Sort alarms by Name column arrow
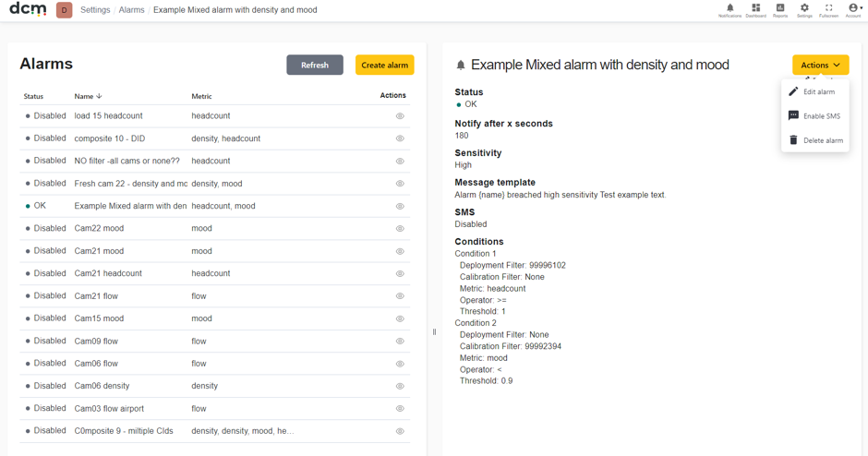Screen dimensions: 868x456 99,96
